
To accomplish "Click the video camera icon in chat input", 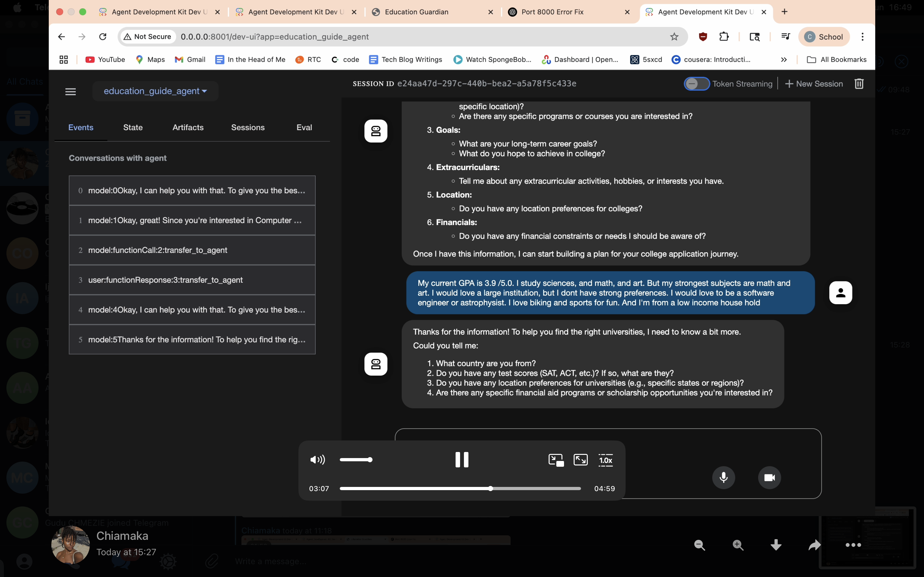I will coord(769,477).
